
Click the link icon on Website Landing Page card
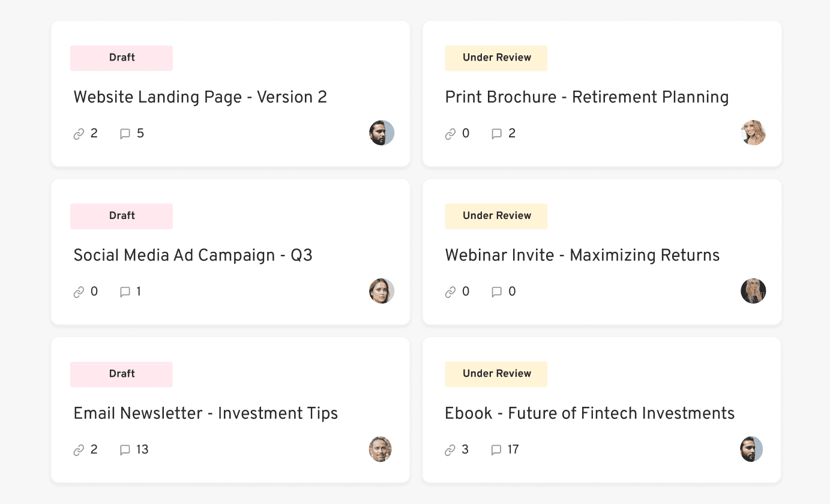[77, 133]
